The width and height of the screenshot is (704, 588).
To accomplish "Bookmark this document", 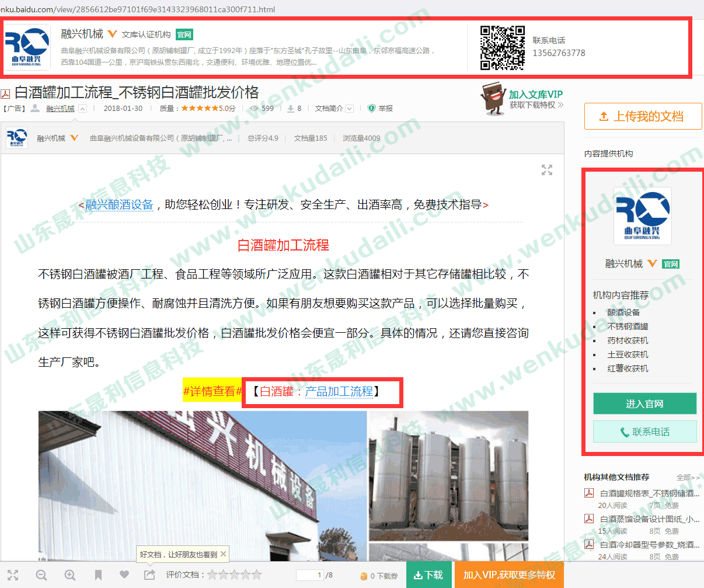I will pos(98,575).
